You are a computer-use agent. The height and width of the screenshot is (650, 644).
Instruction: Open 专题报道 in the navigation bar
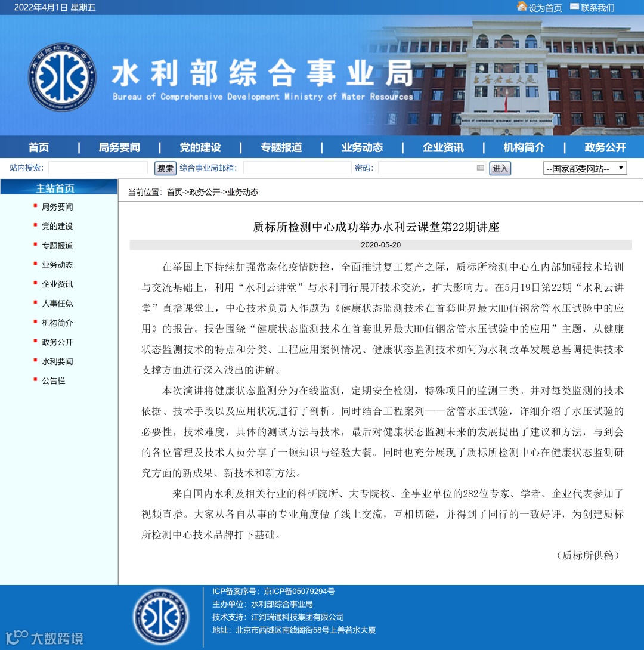pyautogui.click(x=281, y=147)
